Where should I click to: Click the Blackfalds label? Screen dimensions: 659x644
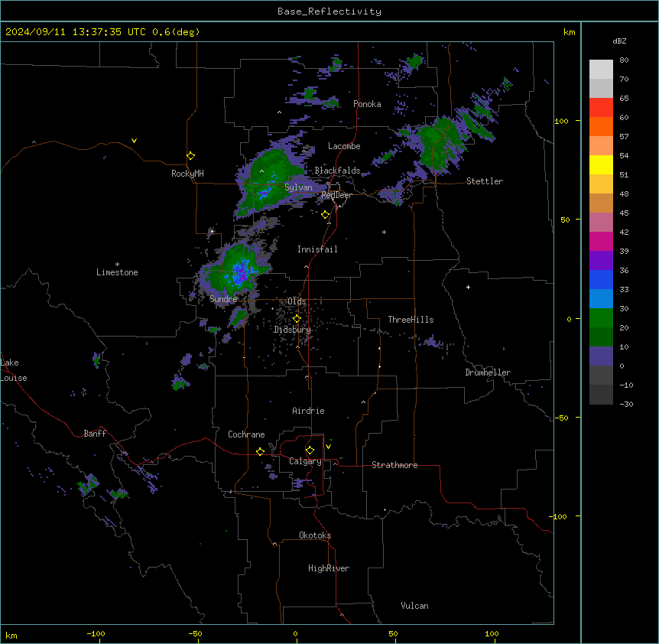coord(337,171)
